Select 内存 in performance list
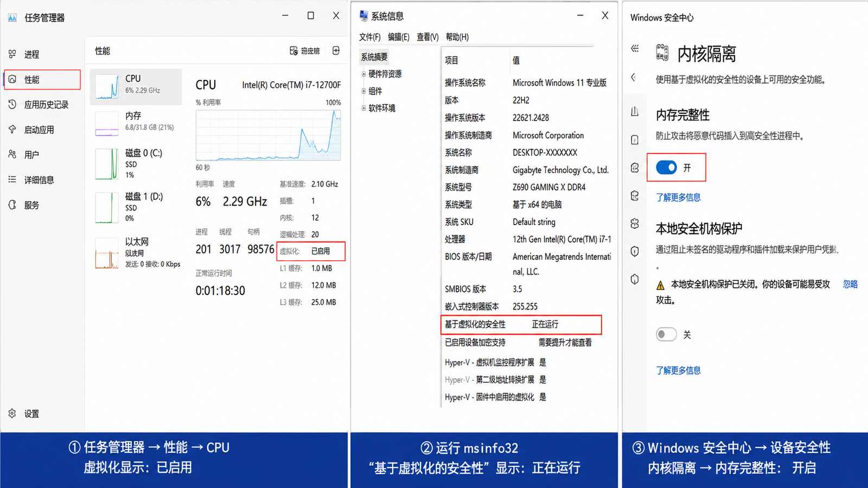The width and height of the screenshot is (868, 488). pyautogui.click(x=136, y=123)
